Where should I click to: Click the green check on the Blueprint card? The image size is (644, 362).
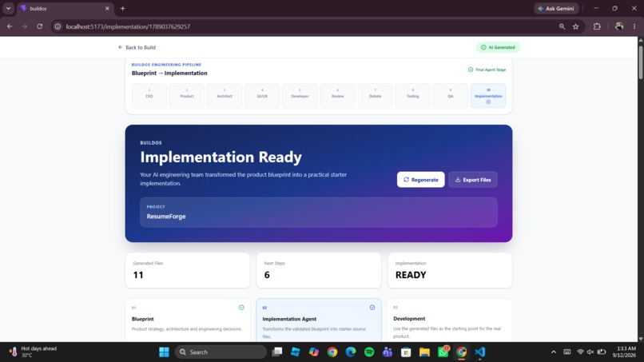241,308
